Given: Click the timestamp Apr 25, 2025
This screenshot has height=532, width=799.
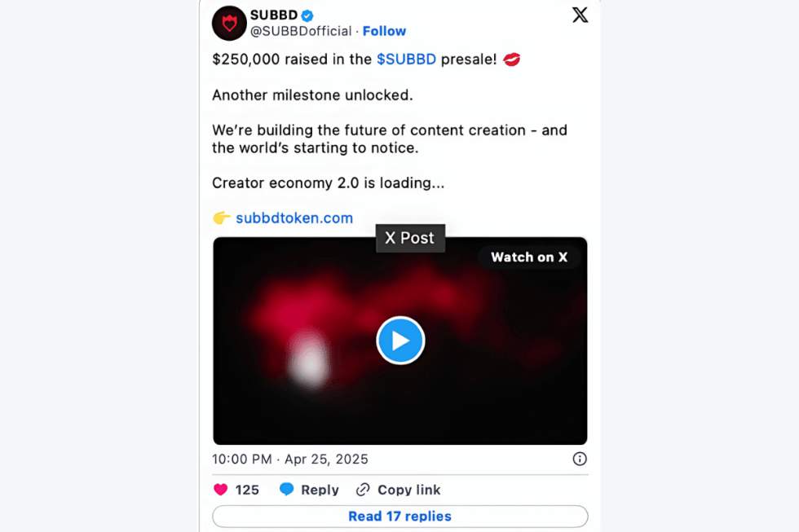Looking at the screenshot, I should tap(326, 459).
